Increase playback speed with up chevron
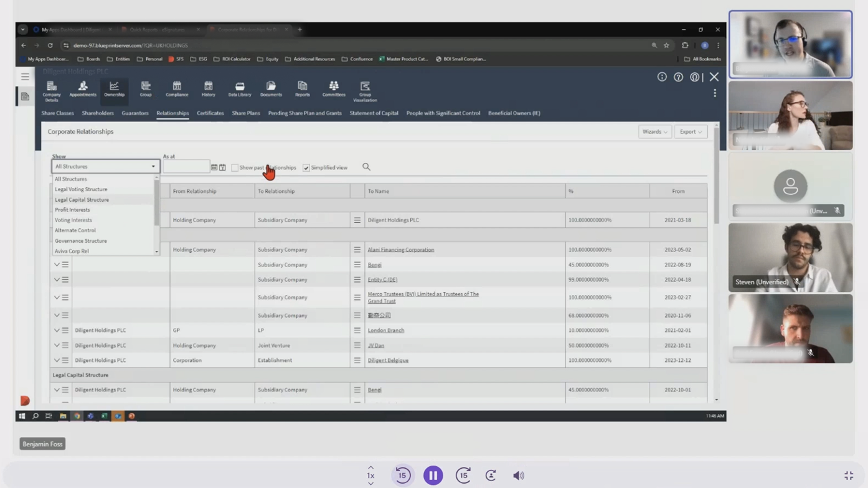The height and width of the screenshot is (488, 868). 370,467
